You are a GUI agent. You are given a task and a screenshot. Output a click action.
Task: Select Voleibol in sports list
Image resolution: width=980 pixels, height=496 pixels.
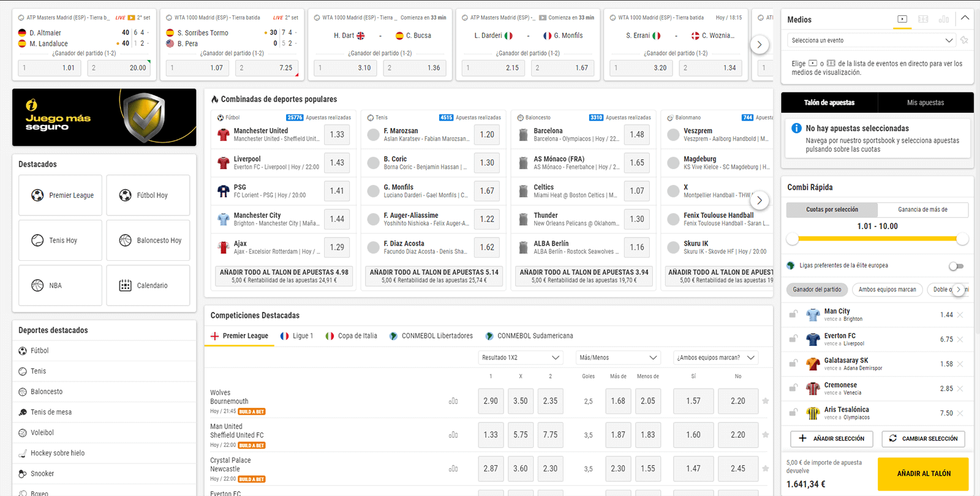click(x=104, y=432)
